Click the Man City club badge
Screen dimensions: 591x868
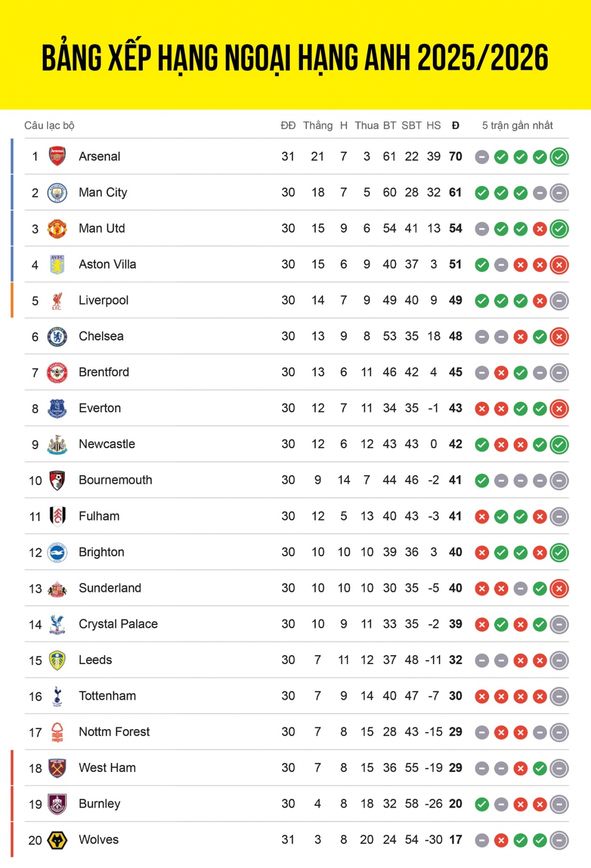pos(57,193)
